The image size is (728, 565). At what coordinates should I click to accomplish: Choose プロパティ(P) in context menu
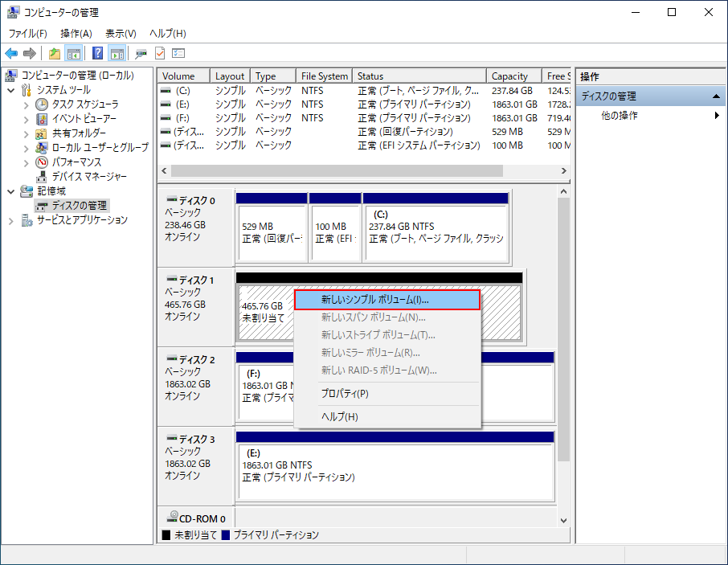387,394
